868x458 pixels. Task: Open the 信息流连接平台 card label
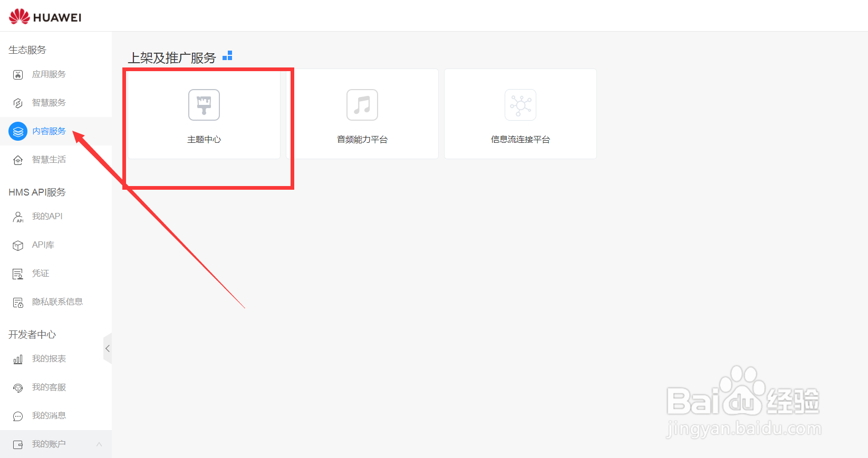point(520,140)
